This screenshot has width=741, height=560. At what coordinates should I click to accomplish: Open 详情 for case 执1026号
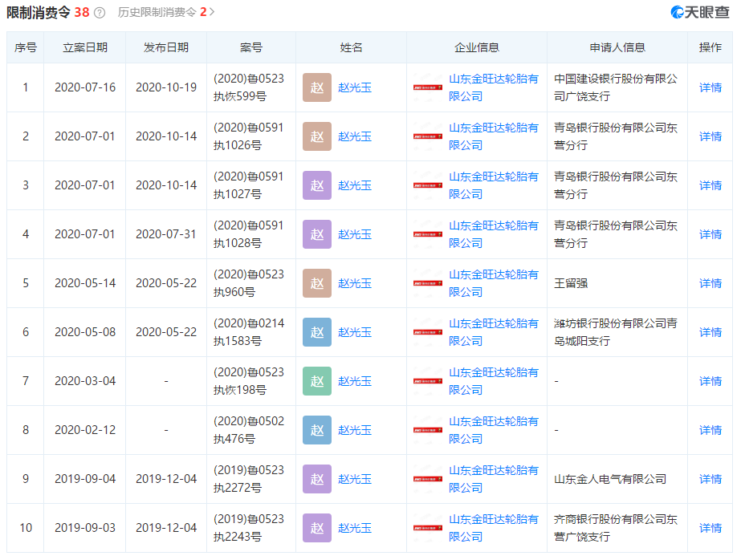click(710, 136)
